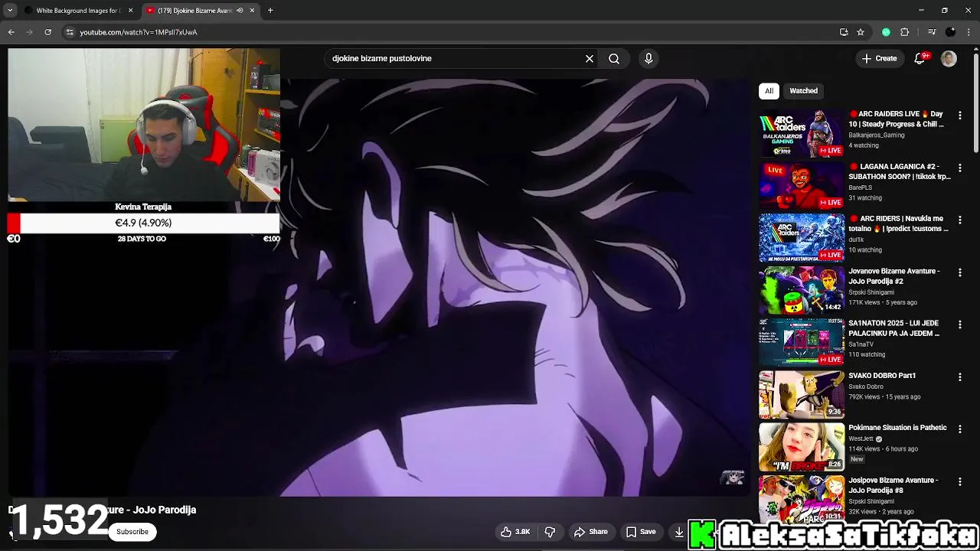Go forward in browser history
980x551 pixels.
click(29, 32)
